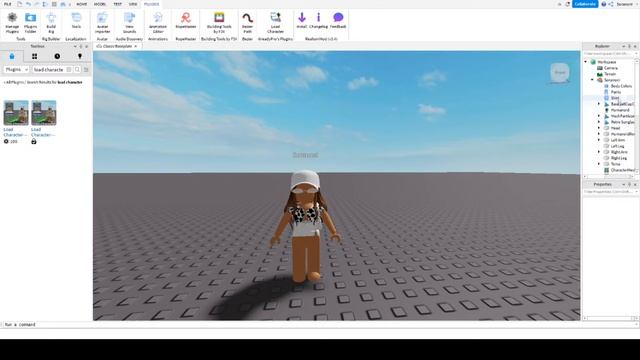Click the Undo arrow in quick access
The width and height of the screenshot is (640, 360).
28,4
